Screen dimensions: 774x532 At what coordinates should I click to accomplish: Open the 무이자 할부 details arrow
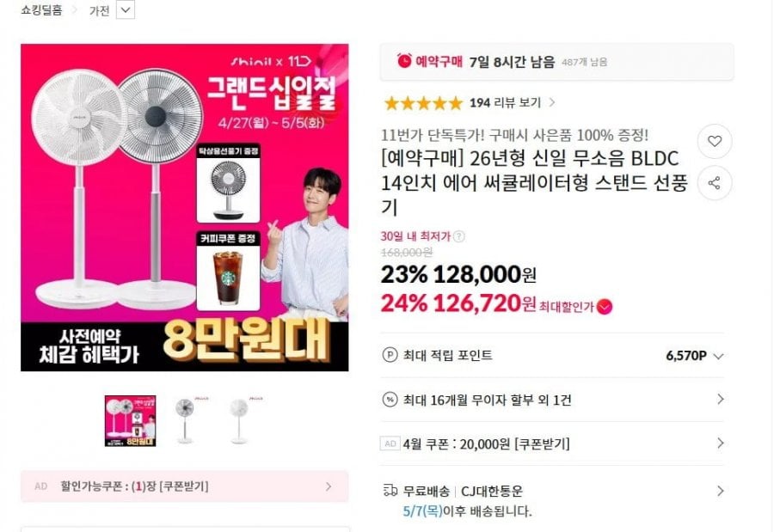coord(720,399)
